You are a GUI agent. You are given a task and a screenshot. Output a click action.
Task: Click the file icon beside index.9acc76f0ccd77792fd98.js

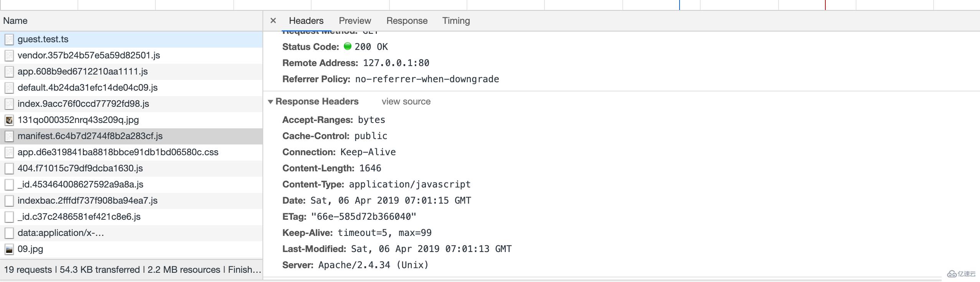point(9,104)
